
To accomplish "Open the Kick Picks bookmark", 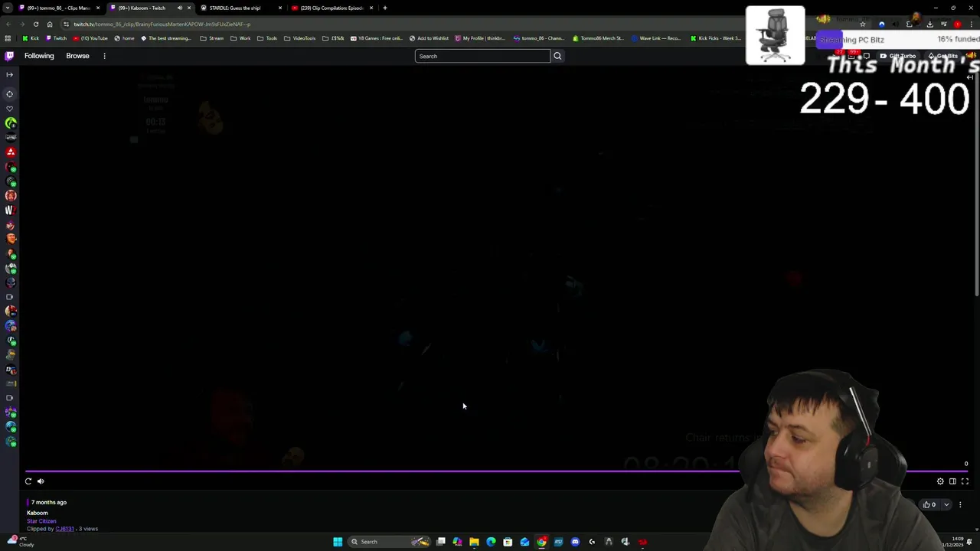I will [x=715, y=38].
